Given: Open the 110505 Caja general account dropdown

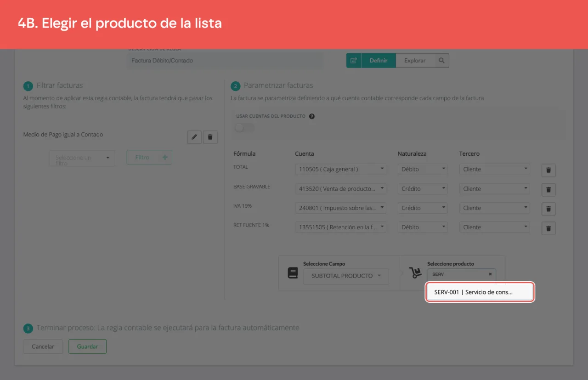Looking at the screenshot, I should (x=341, y=169).
